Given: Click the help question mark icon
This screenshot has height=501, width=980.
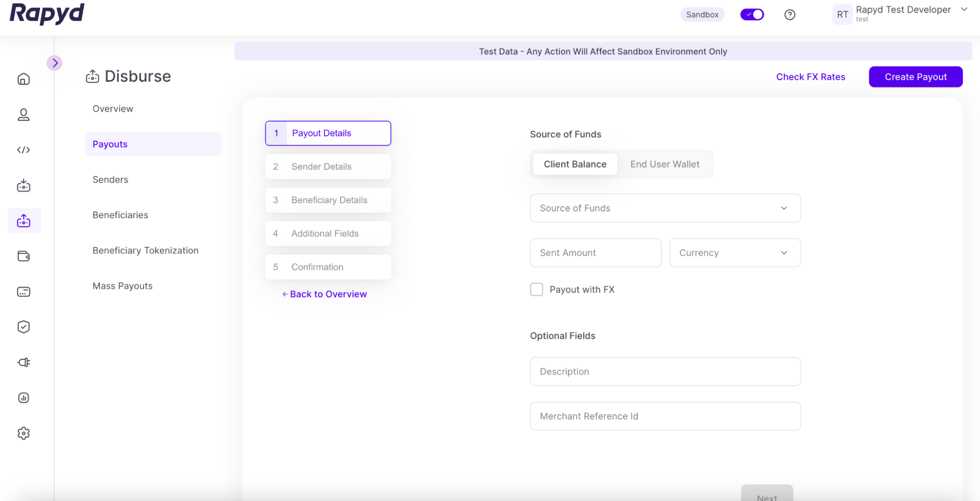Looking at the screenshot, I should 789,15.
